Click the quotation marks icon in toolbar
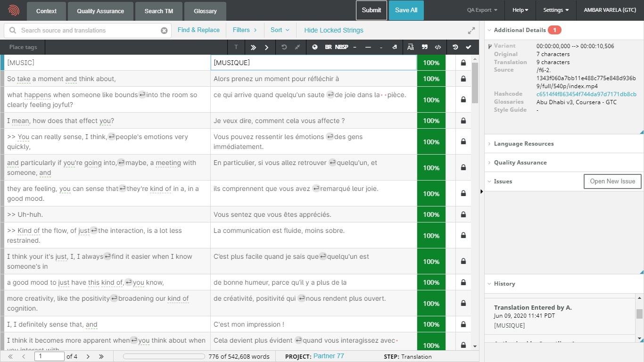 coord(424,47)
